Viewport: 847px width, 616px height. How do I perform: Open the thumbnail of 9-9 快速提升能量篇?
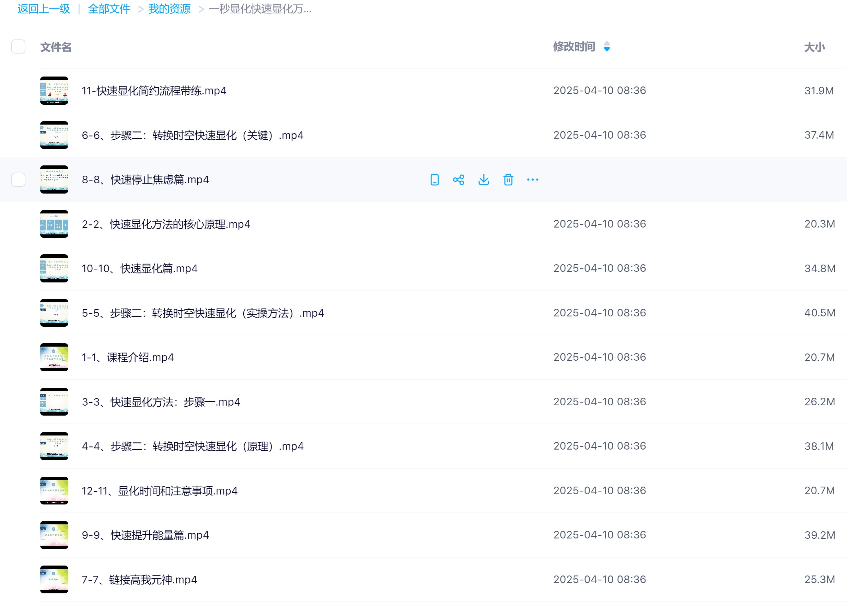click(54, 535)
